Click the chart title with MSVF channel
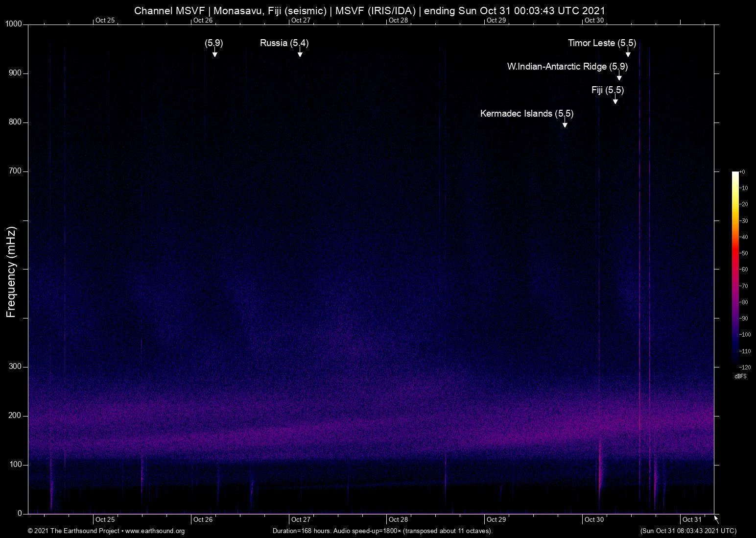This screenshot has width=756, height=538. (x=370, y=11)
